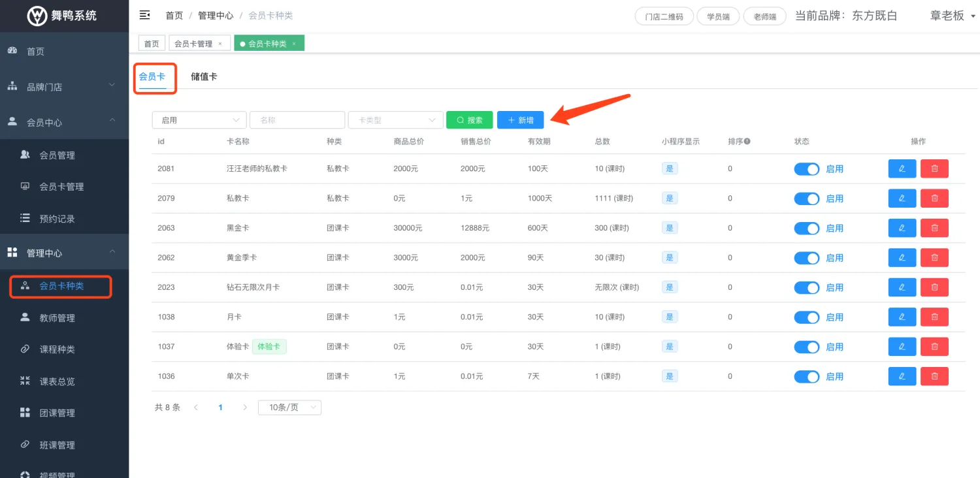Open the 启用 status filter dropdown
Screen dimensions: 980x478
[199, 120]
